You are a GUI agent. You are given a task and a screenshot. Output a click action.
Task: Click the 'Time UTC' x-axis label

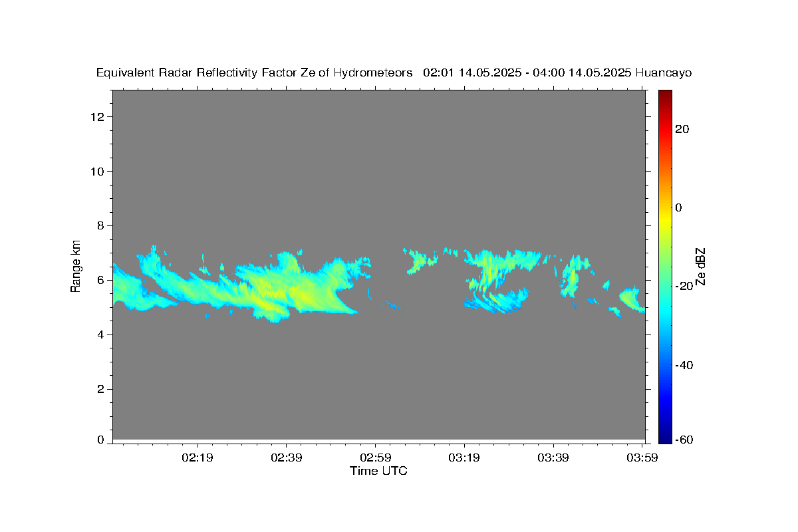[x=378, y=471]
